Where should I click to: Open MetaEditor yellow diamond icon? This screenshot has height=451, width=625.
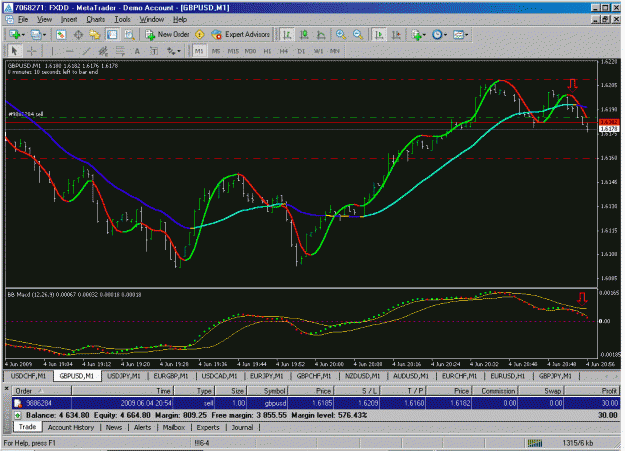(200, 35)
